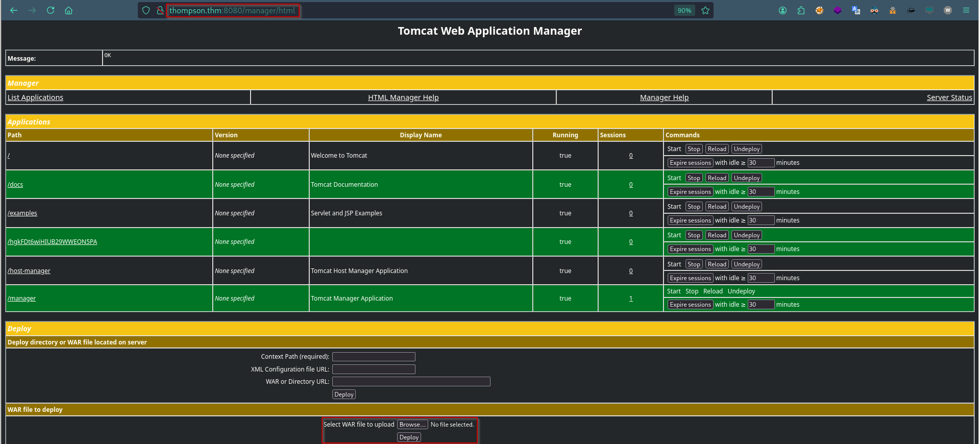Open the tracking protection shield icon

coord(146,10)
